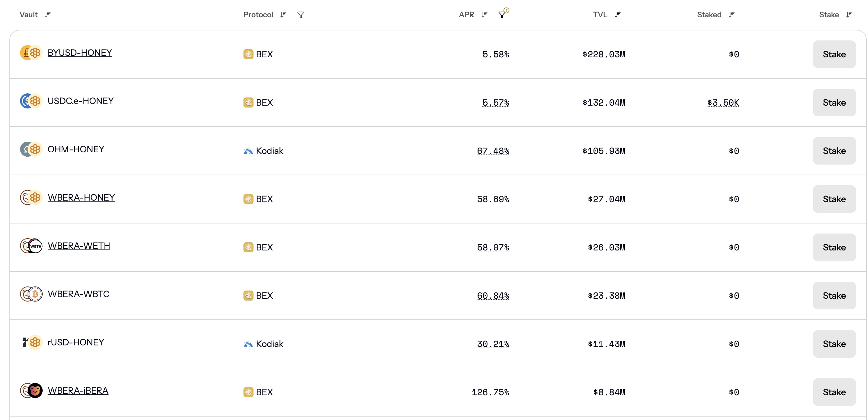
Task: Sort the table by Vault name
Action: click(x=48, y=14)
